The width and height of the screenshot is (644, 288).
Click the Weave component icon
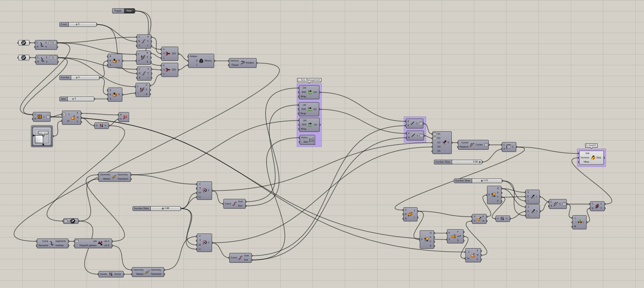(201, 61)
